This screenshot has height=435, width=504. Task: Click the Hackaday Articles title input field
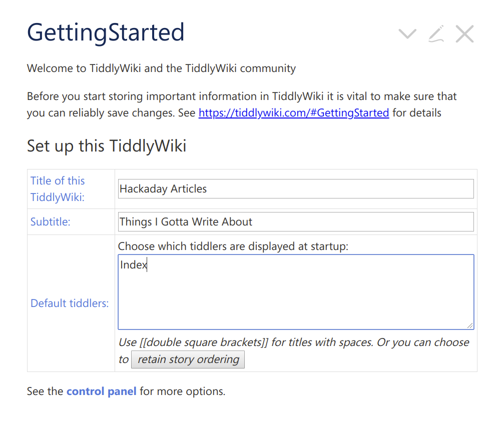(x=295, y=189)
